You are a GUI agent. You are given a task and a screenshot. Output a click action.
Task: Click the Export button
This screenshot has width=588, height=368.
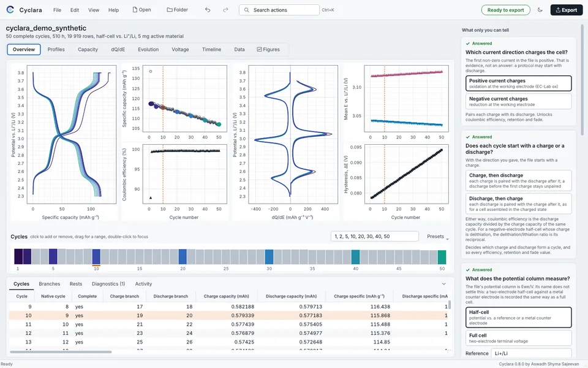(566, 10)
